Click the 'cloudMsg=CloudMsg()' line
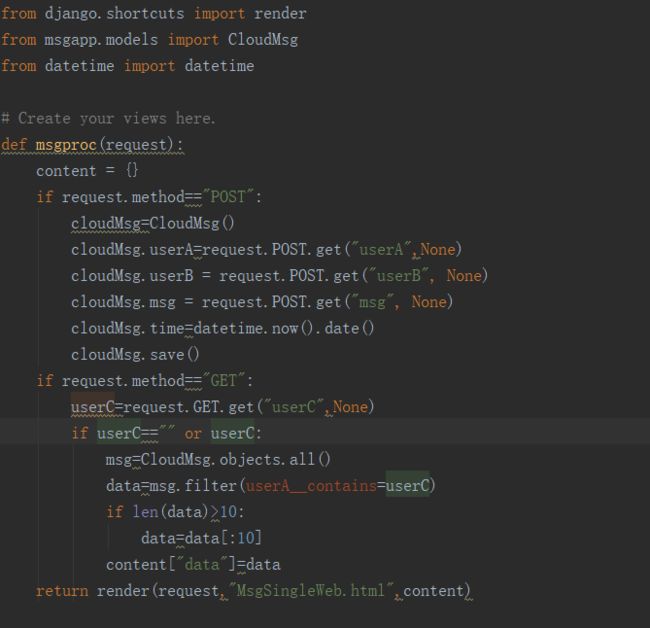This screenshot has height=628, width=650. tap(153, 223)
